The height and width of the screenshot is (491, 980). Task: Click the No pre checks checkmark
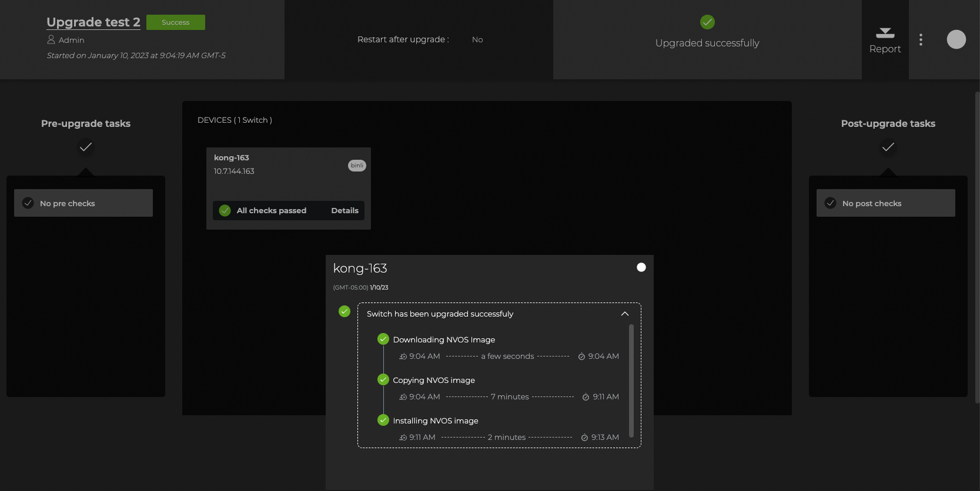28,203
